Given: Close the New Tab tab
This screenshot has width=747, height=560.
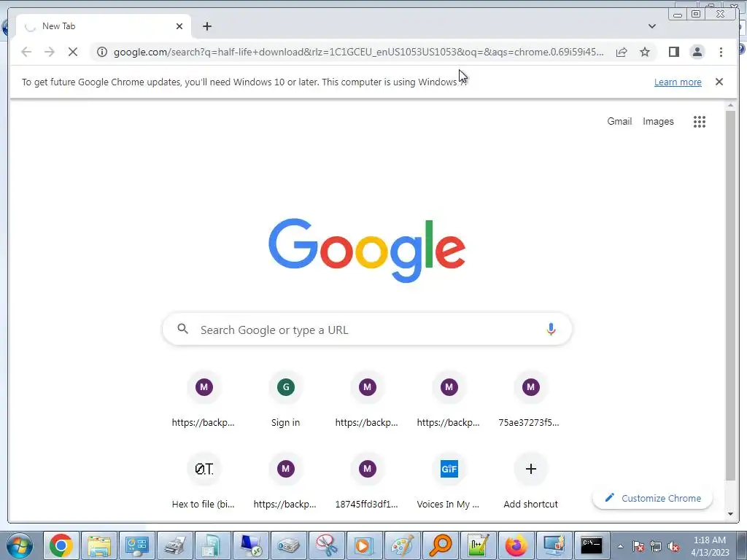Looking at the screenshot, I should [x=179, y=26].
